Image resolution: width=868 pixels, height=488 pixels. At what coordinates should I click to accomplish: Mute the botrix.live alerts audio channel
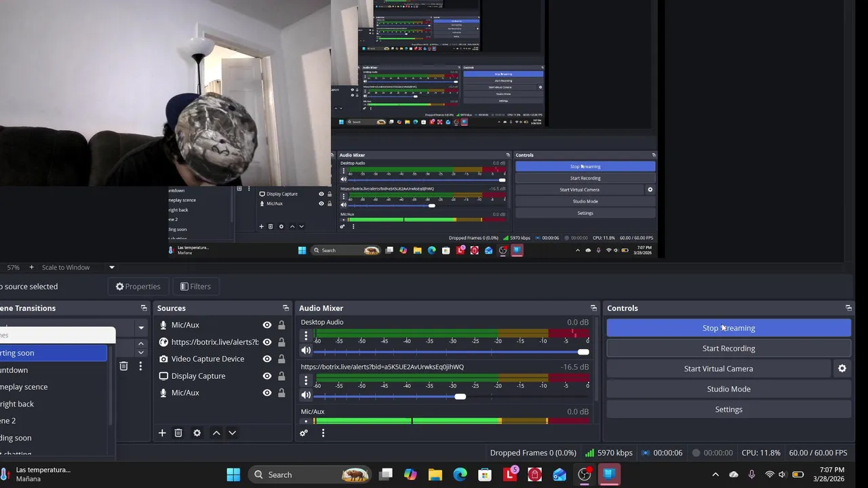(x=306, y=395)
